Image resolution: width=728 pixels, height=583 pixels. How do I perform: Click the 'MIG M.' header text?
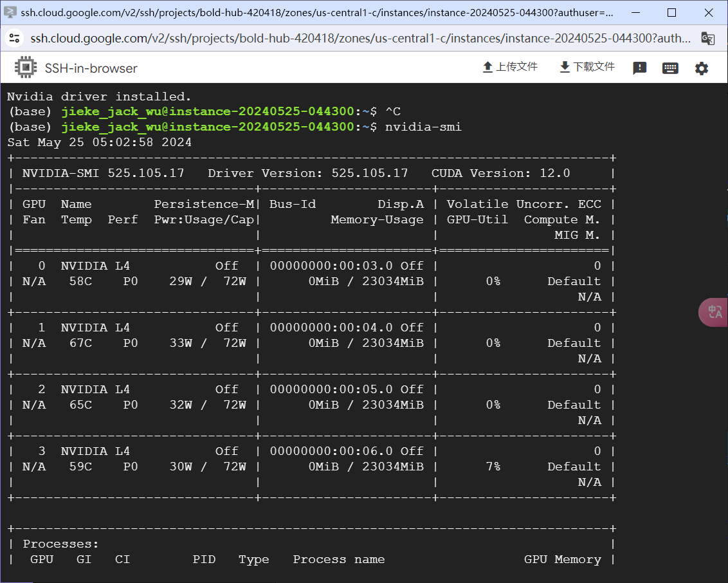(x=577, y=235)
